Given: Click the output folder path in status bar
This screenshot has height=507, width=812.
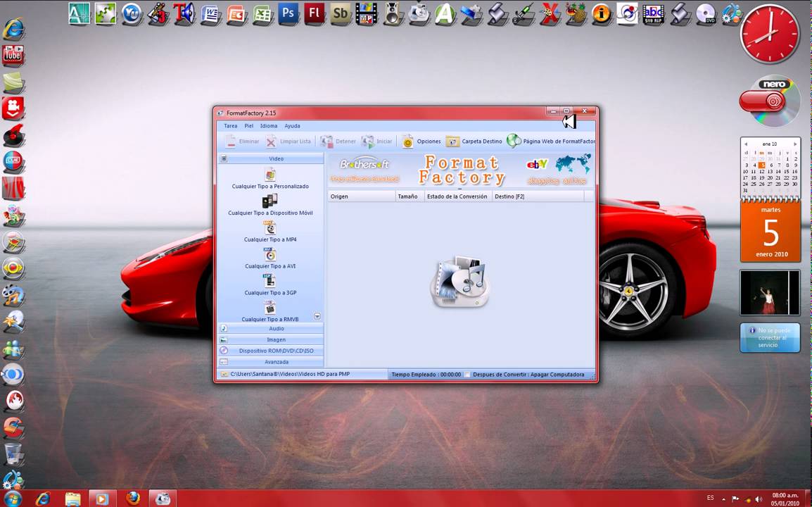Looking at the screenshot, I should (x=290, y=374).
